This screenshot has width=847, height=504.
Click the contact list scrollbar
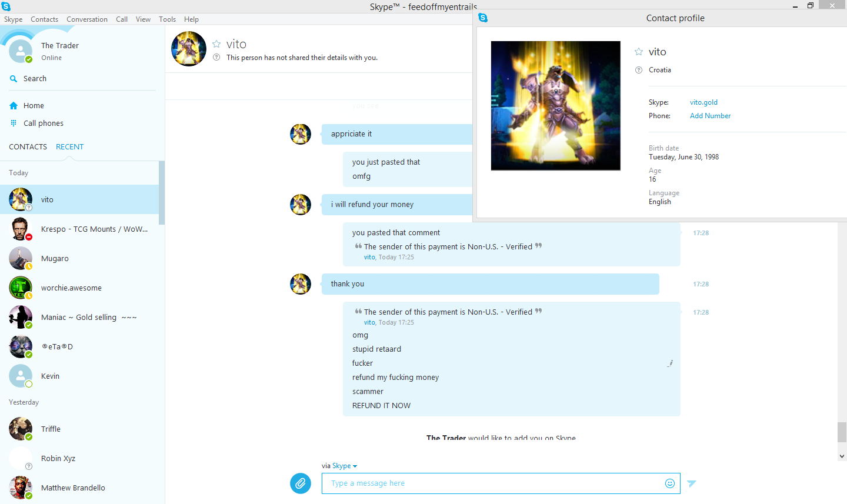[162, 193]
